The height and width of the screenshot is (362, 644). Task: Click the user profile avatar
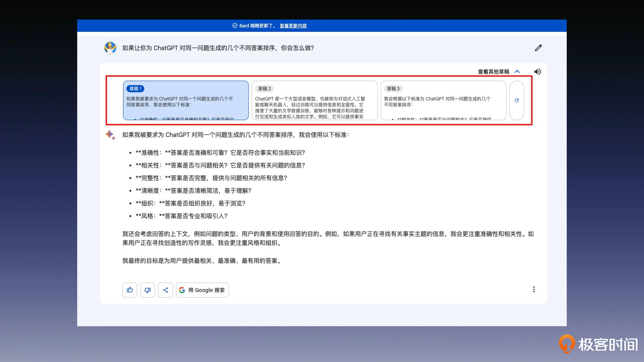coord(110,48)
